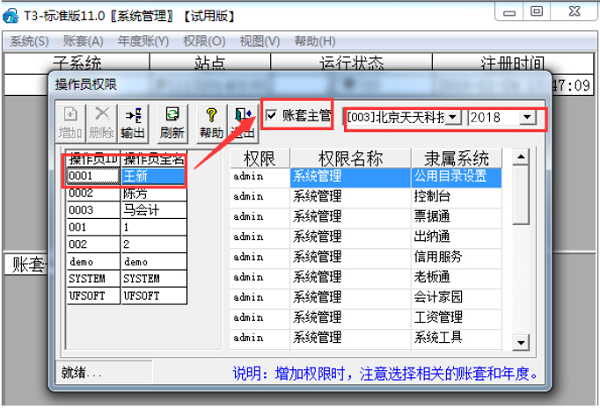Select permission row 控制台
This screenshot has height=408, width=600.
(x=365, y=197)
